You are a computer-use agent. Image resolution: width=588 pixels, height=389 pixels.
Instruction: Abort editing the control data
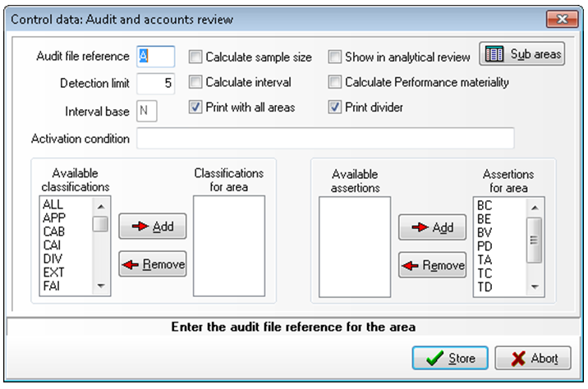point(533,359)
